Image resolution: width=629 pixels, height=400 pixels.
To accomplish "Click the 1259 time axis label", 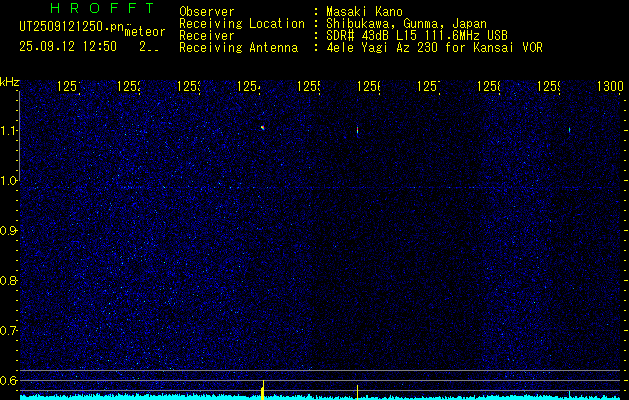I will point(548,86).
